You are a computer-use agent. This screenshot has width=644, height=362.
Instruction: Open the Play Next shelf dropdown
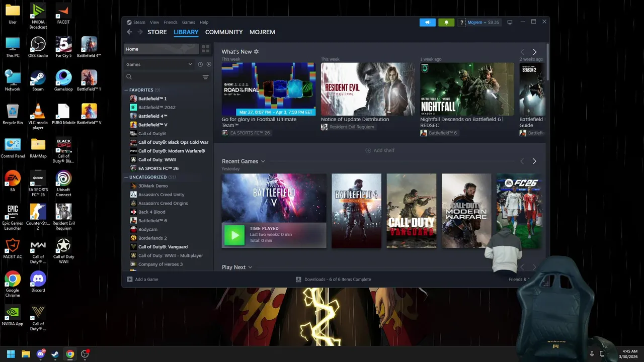coord(250,267)
